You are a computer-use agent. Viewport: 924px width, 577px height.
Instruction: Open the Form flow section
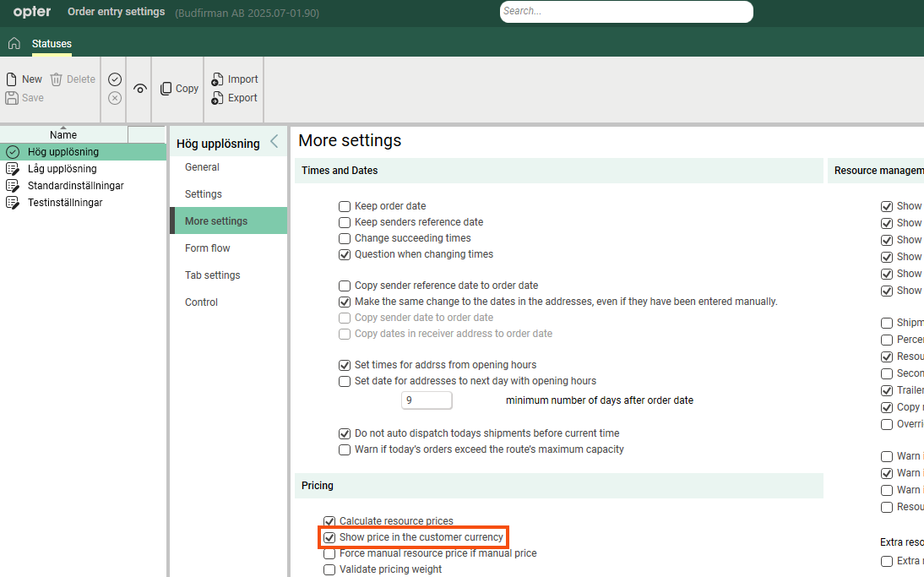coord(207,248)
